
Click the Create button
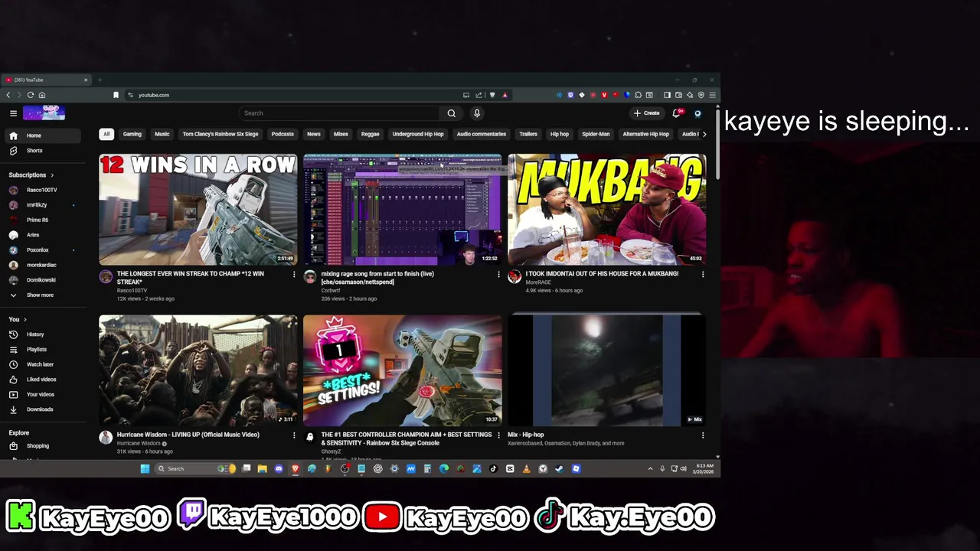[x=646, y=113]
